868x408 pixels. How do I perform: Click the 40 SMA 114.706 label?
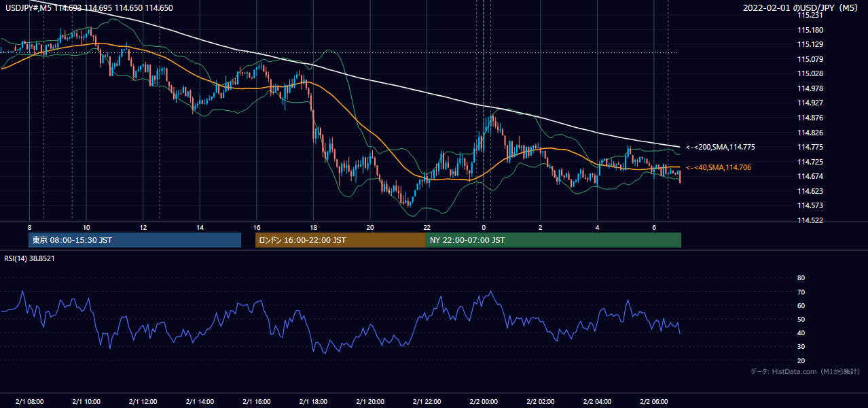(719, 167)
